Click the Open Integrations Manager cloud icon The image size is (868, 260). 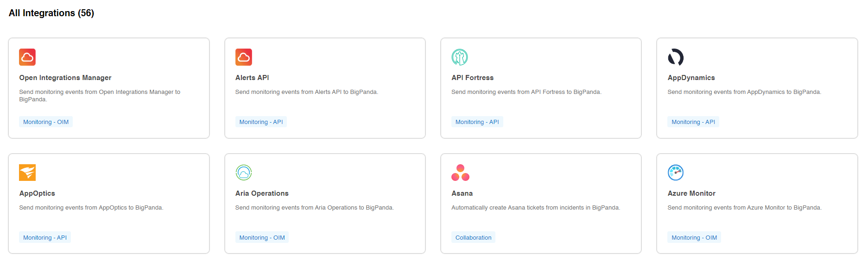pos(27,57)
